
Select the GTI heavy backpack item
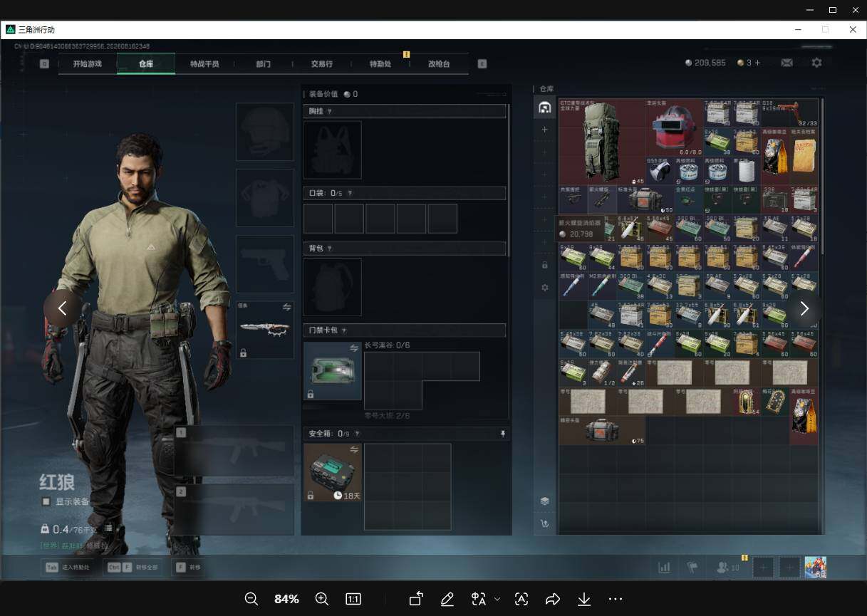click(x=602, y=141)
